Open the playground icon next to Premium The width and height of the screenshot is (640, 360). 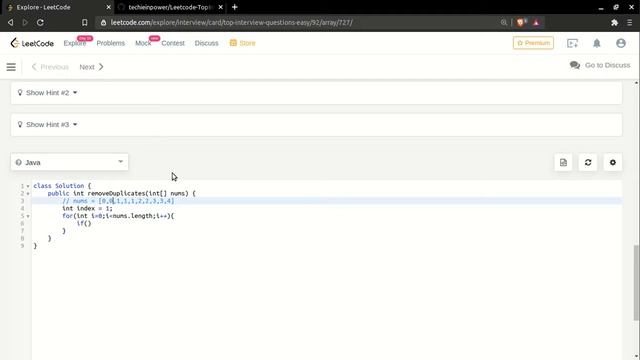click(x=572, y=43)
